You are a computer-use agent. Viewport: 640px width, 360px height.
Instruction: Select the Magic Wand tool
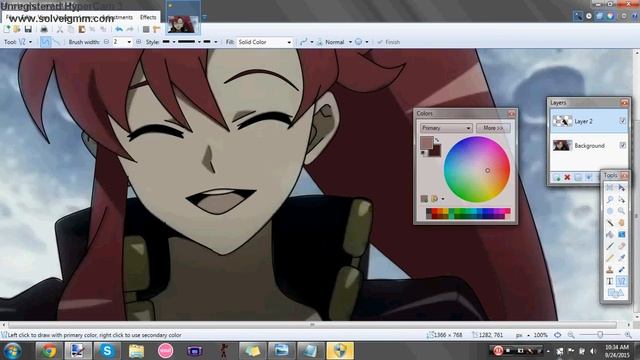coord(610,223)
